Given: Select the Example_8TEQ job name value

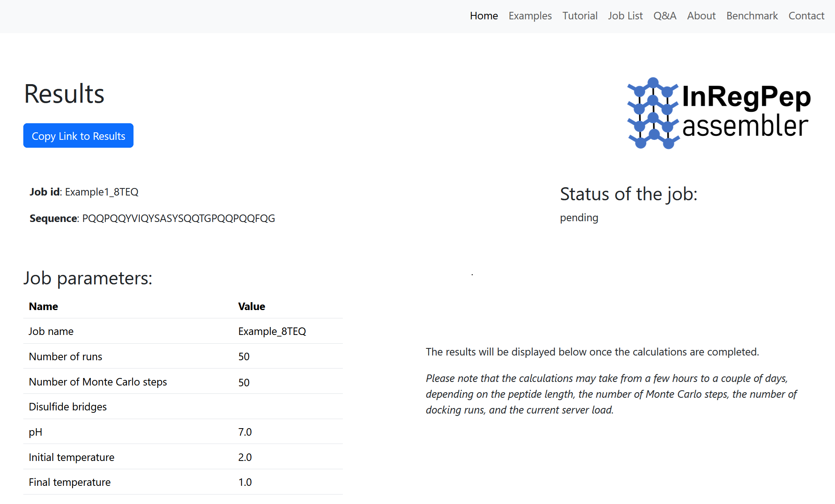Looking at the screenshot, I should pyautogui.click(x=272, y=331).
